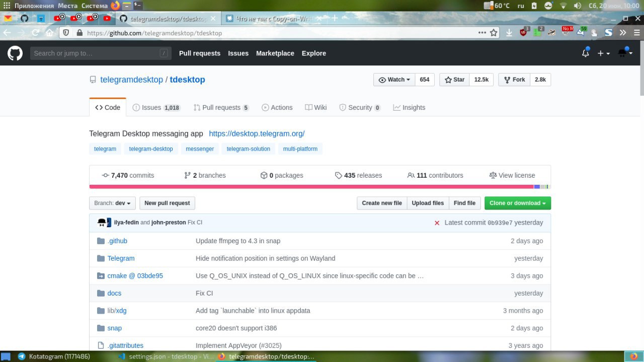Viewport: 644px width, 362px height.
Task: Click the Upload files button
Action: tap(428, 203)
